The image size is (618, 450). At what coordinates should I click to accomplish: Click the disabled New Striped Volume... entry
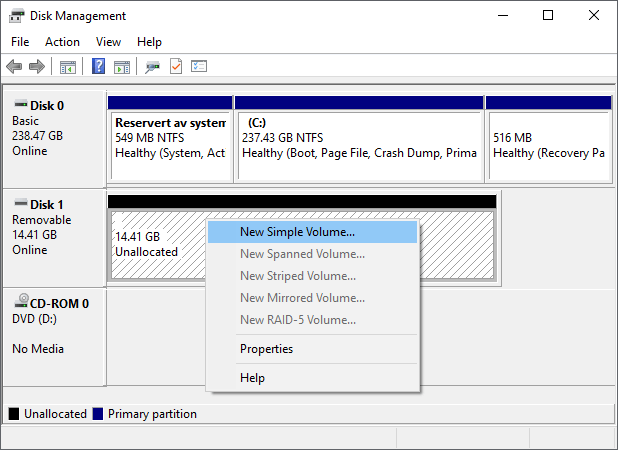coord(313,276)
